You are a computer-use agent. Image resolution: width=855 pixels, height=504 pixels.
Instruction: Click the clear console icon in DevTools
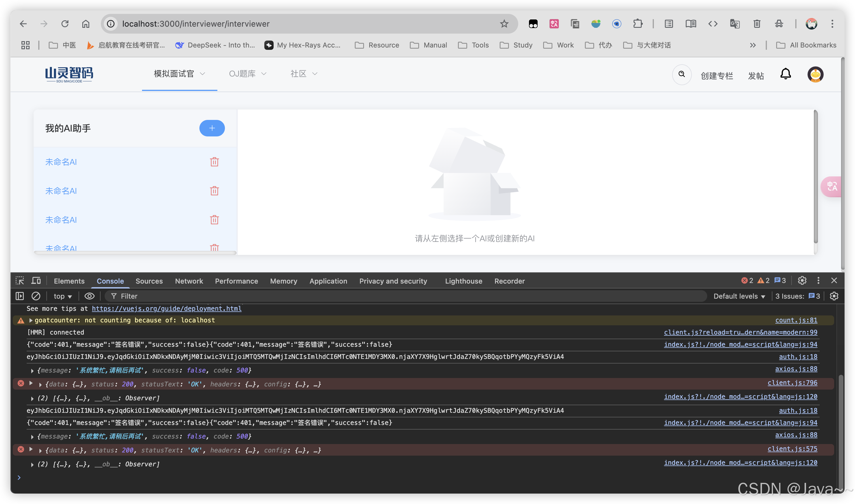36,296
